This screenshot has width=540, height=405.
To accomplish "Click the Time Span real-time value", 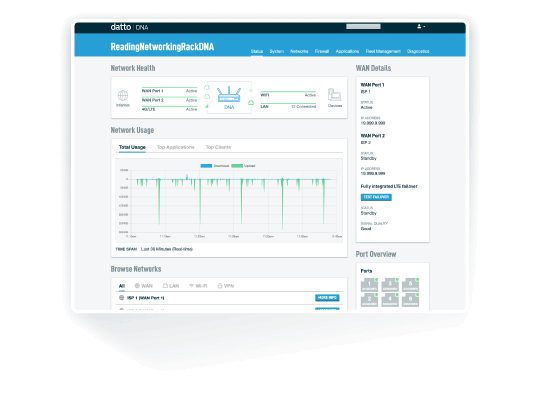I will tap(167, 249).
